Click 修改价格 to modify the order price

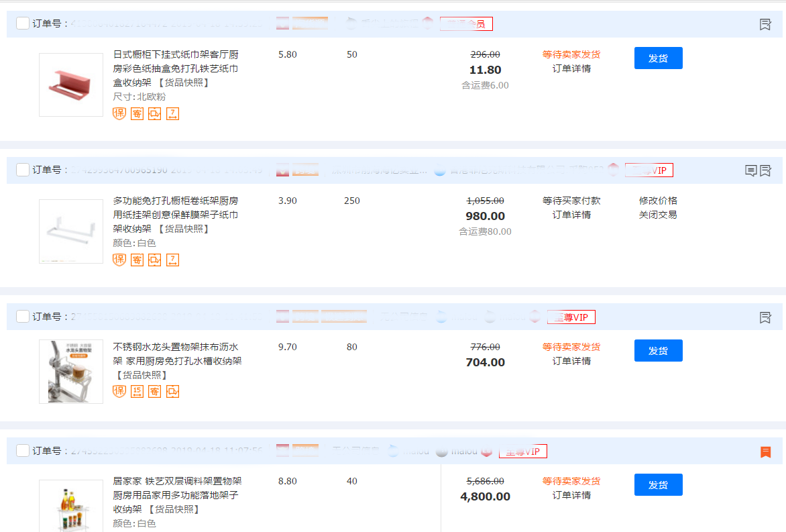(658, 201)
